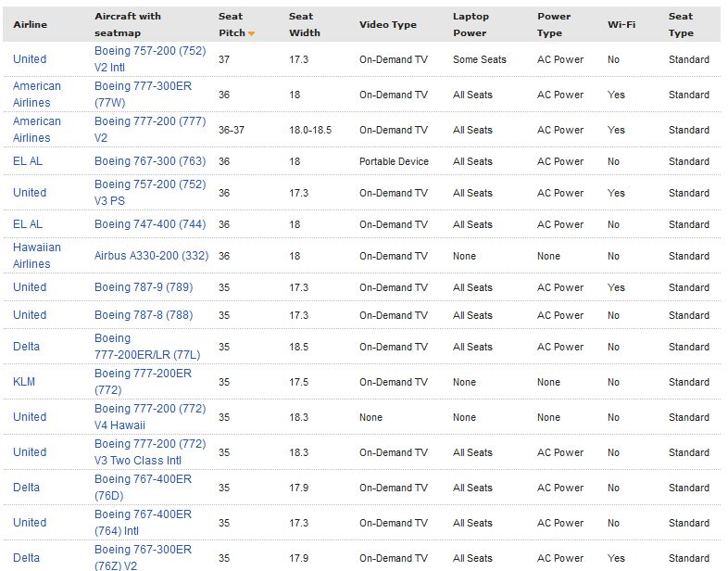Open Airbus A330-200 (332) seatmap link
The width and height of the screenshot is (728, 571).
point(151,256)
